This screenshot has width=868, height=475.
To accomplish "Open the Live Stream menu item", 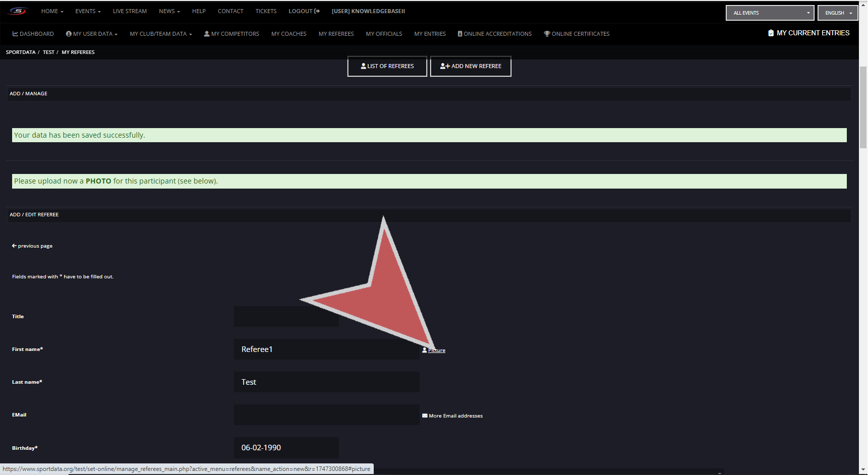I will click(x=130, y=11).
